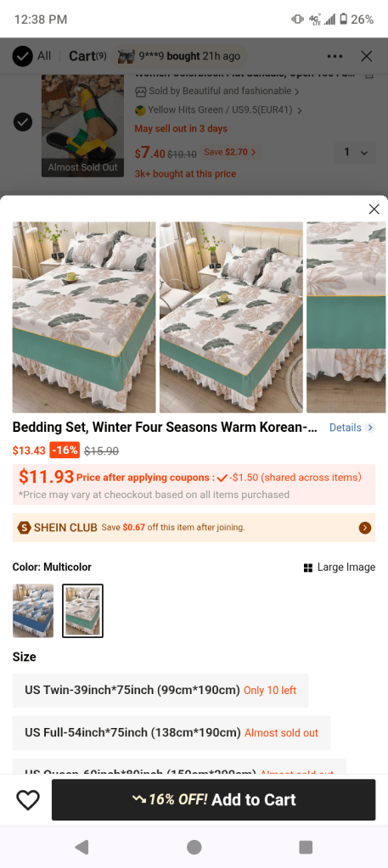Viewport: 388px width, 868px height.
Task: Uncheck the sandals cart item checkbox
Action: point(22,121)
